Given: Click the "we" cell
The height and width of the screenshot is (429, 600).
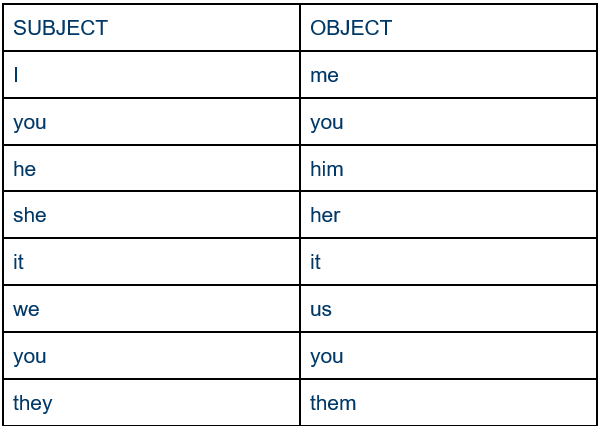Looking at the screenshot, I should tap(152, 309).
